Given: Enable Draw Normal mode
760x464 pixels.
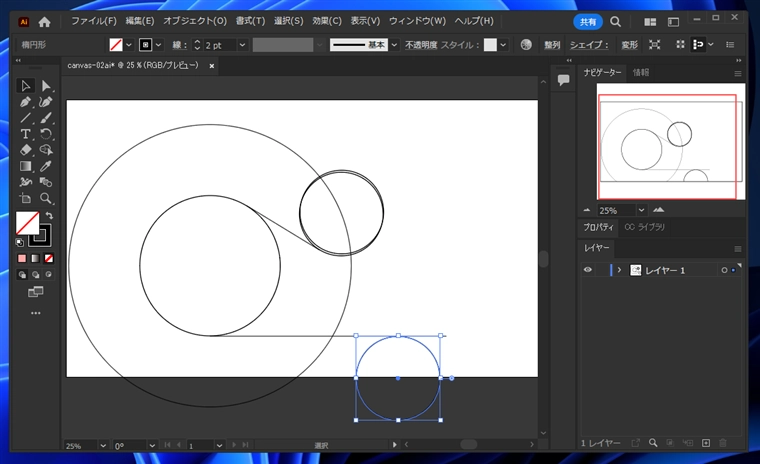Looking at the screenshot, I should [22, 274].
